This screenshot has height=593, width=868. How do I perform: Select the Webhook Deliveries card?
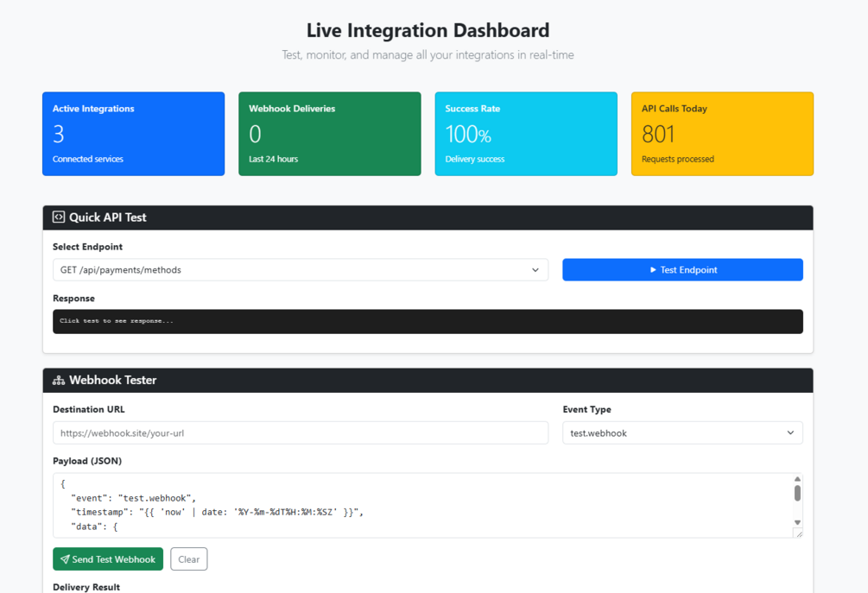330,134
